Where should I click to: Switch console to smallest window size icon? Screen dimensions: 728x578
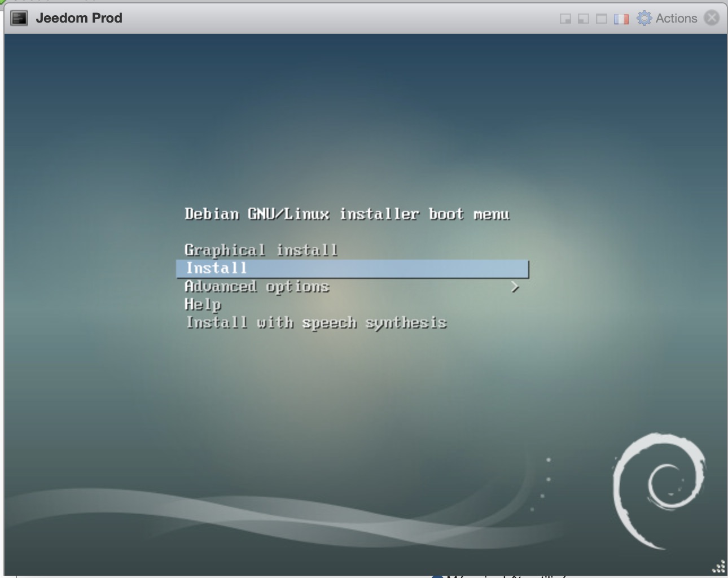point(565,19)
